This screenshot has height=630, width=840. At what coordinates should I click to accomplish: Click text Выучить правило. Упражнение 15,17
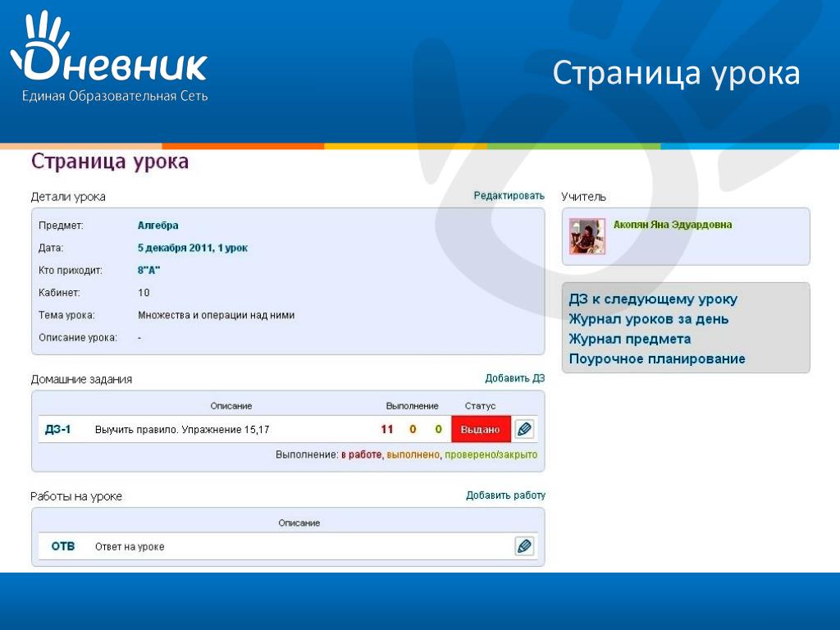pos(182,430)
